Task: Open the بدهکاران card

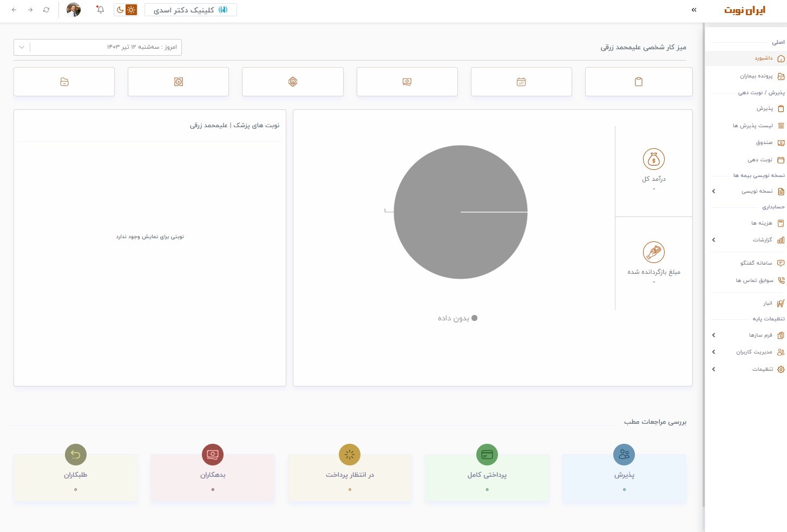Action: click(213, 478)
